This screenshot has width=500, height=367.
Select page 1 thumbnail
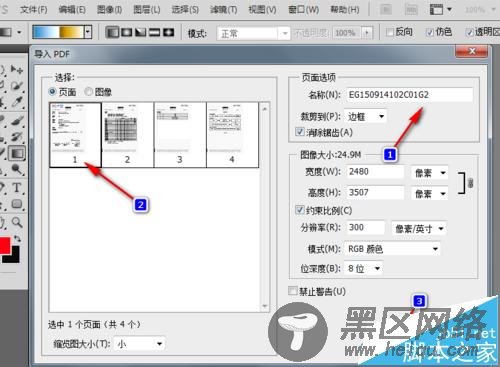75,135
